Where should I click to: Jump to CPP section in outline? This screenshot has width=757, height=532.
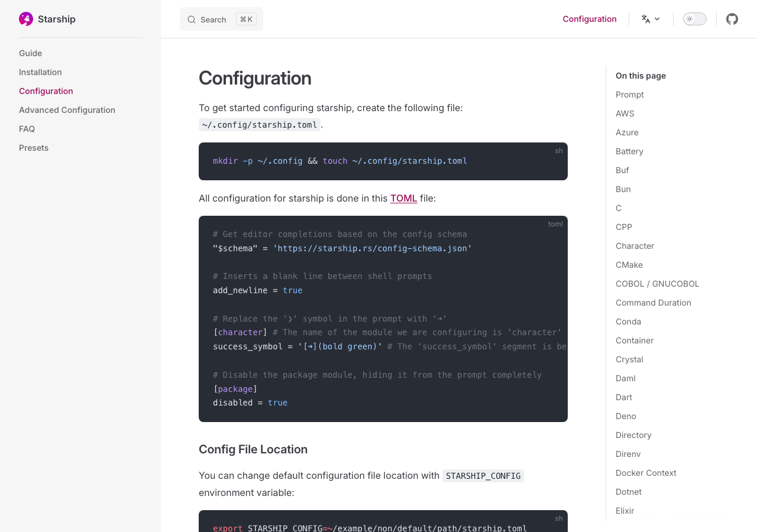(x=624, y=227)
